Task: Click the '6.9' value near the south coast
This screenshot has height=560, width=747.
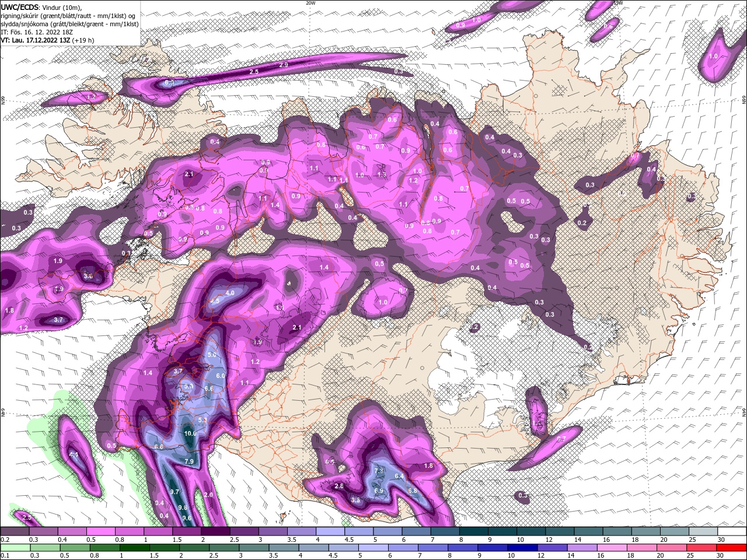Action: 379,491
